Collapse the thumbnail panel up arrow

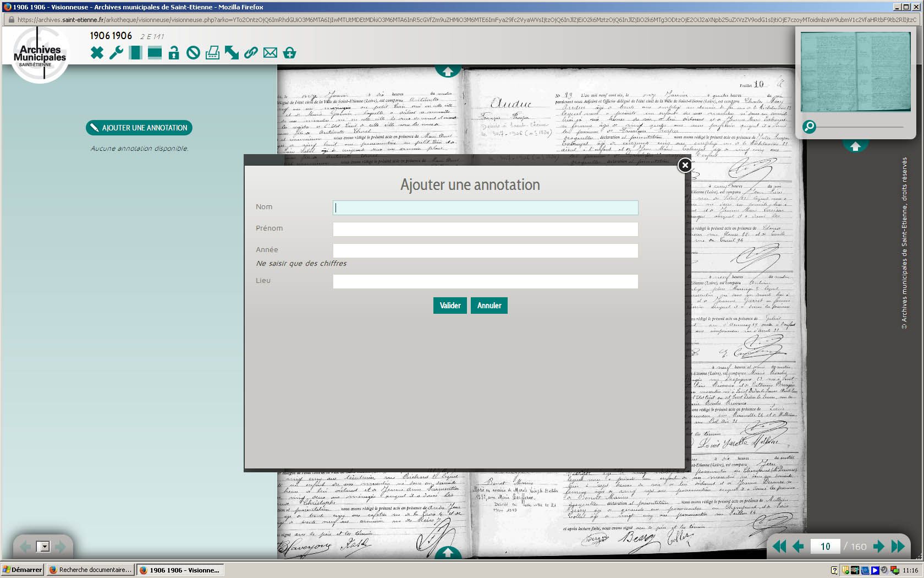pos(855,146)
